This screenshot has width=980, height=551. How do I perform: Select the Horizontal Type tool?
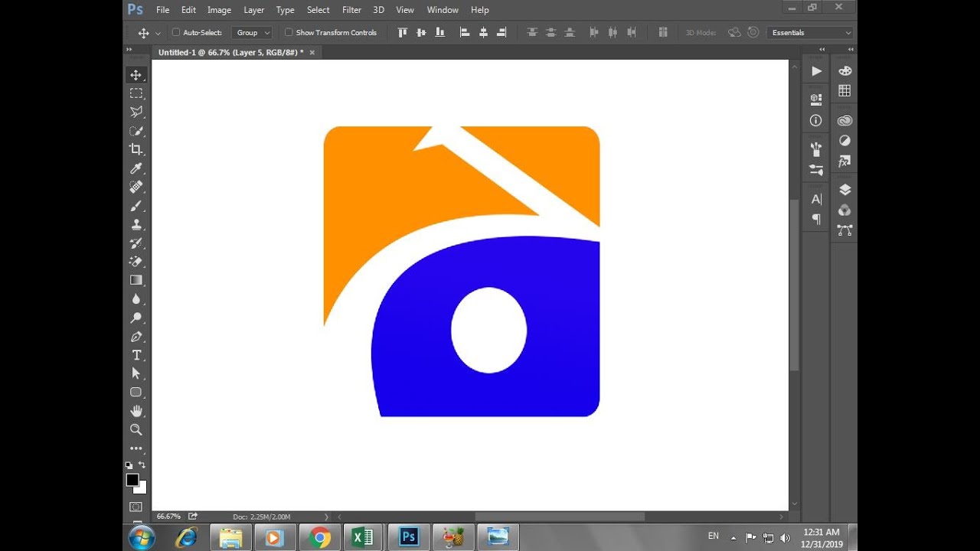pos(136,355)
